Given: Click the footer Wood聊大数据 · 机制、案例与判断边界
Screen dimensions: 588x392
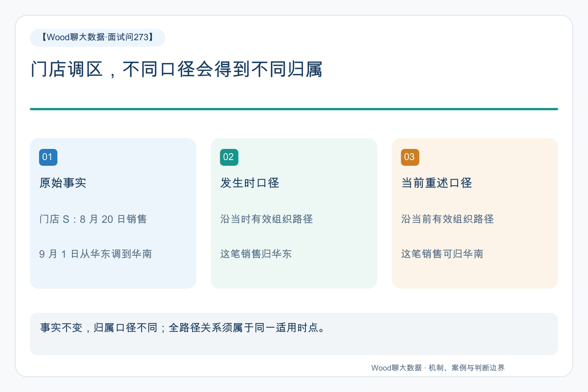Looking at the screenshot, I should (x=438, y=368).
